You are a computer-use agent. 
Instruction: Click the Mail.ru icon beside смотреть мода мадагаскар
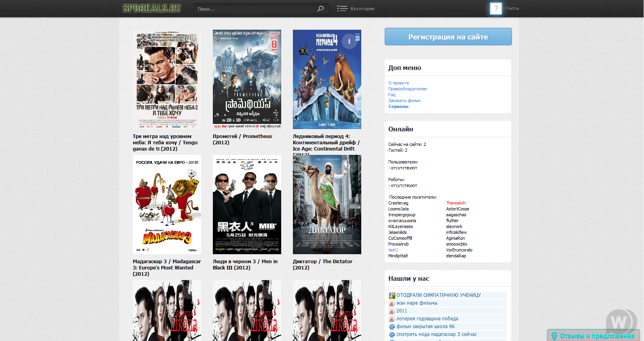[392, 335]
